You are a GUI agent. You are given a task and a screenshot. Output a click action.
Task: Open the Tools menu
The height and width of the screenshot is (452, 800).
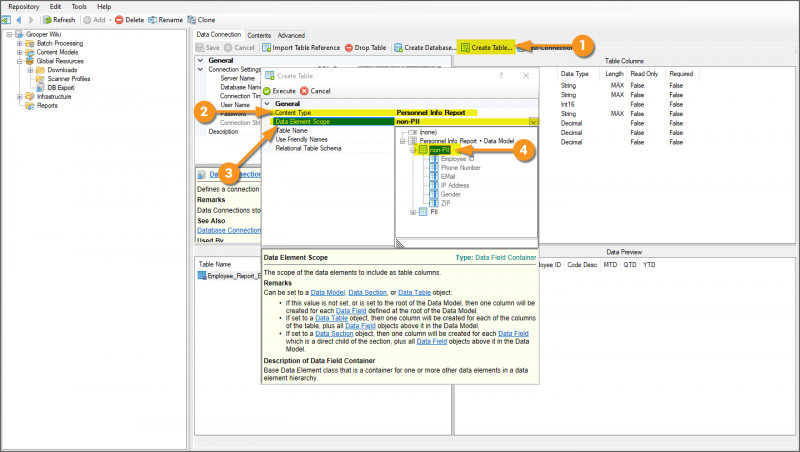coord(79,7)
